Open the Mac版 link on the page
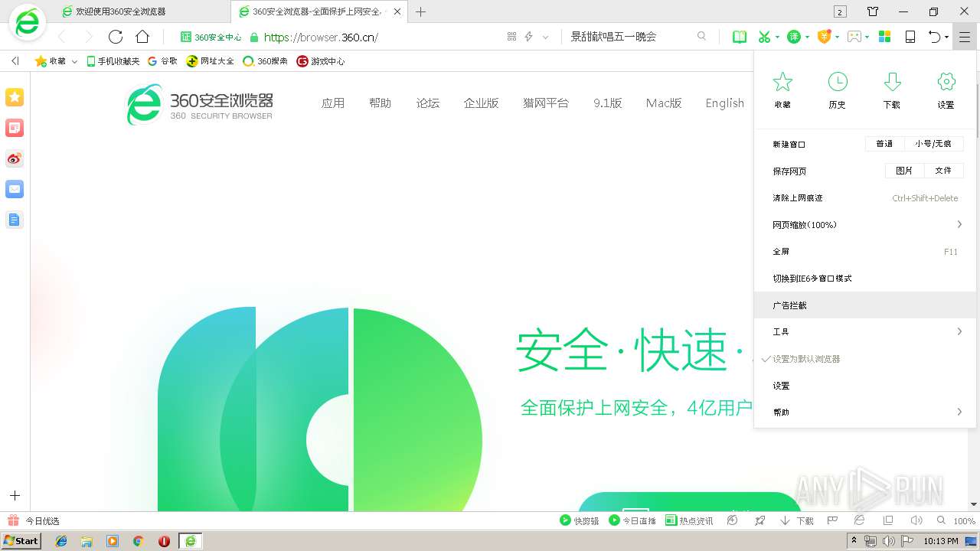Image resolution: width=980 pixels, height=551 pixels. 664,103
